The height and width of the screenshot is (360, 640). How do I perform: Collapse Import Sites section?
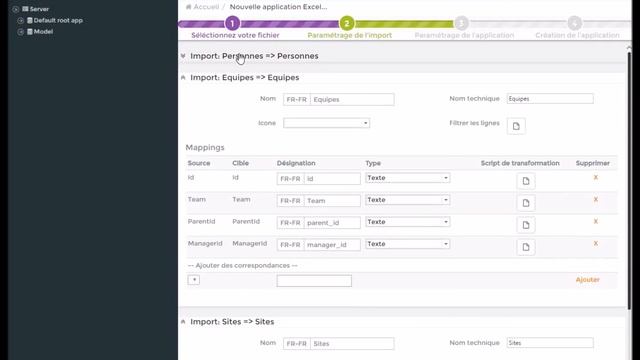pos(183,322)
